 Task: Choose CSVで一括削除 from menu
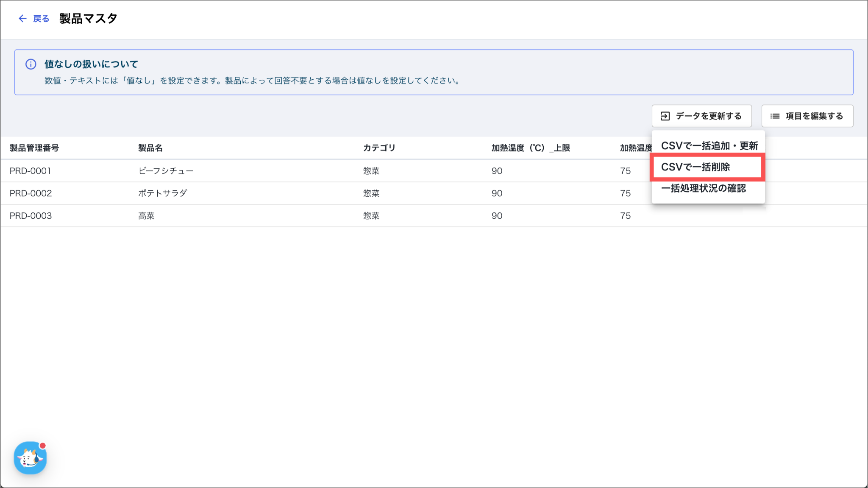(x=696, y=167)
